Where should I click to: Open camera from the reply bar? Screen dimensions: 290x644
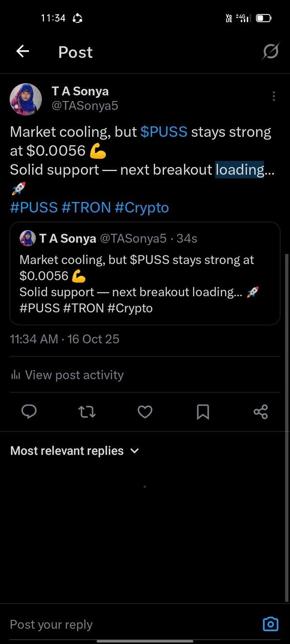(271, 624)
